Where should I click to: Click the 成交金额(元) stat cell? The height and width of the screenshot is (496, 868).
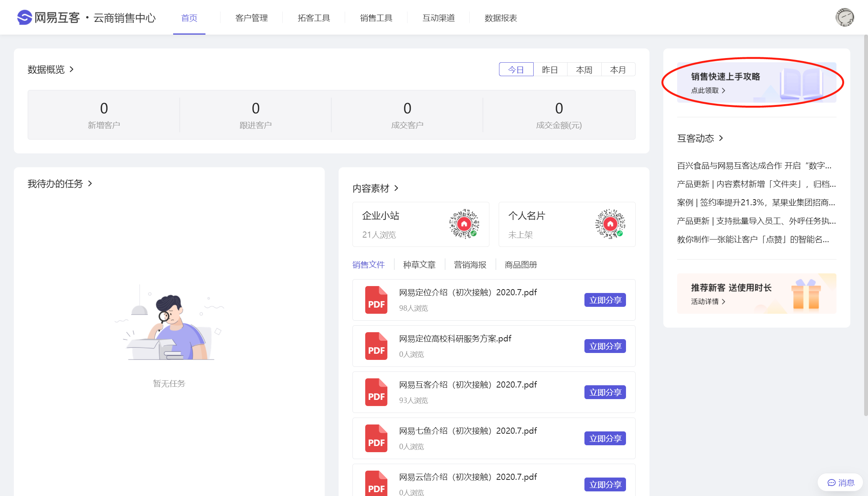559,115
